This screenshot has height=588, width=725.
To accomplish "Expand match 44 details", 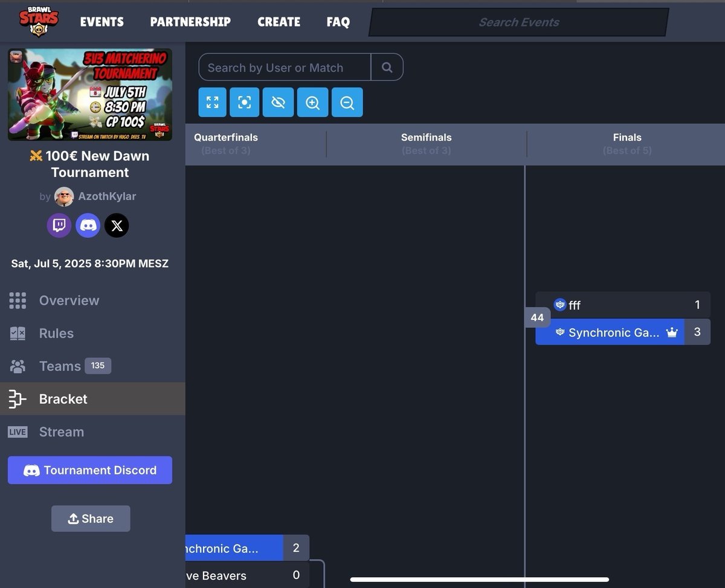I will point(537,318).
